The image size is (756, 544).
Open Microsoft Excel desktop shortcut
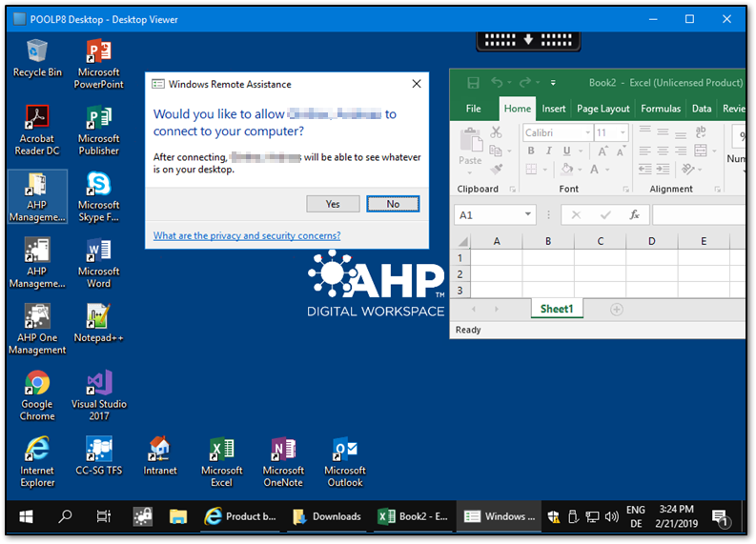pyautogui.click(x=222, y=463)
